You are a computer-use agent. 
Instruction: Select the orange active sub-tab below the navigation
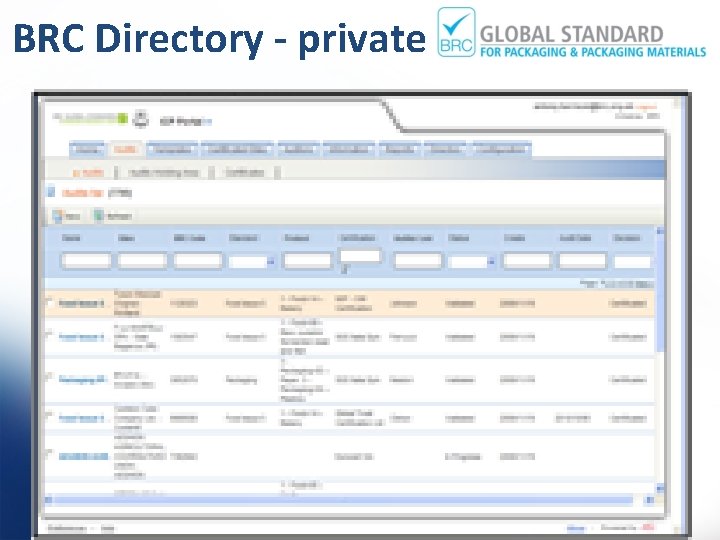point(88,173)
